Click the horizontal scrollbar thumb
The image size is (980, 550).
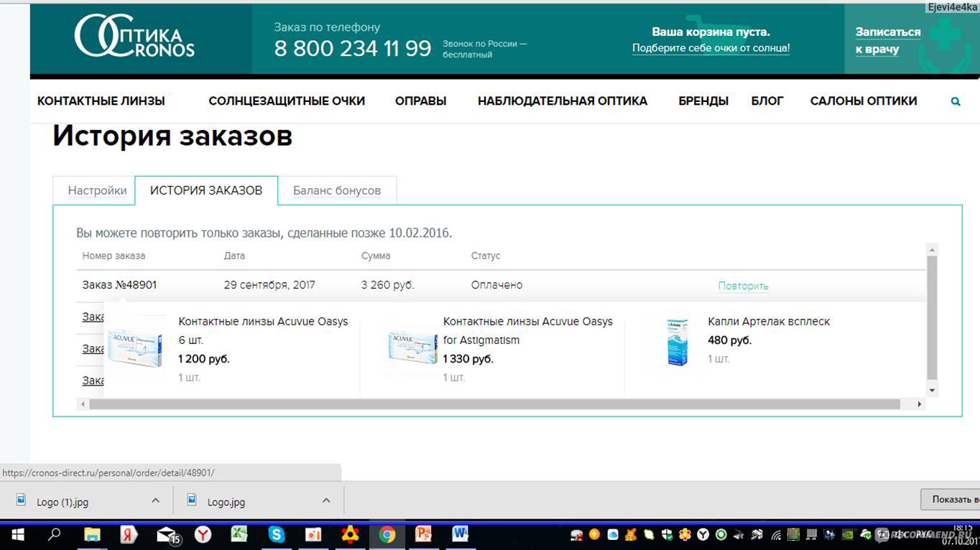(x=494, y=405)
